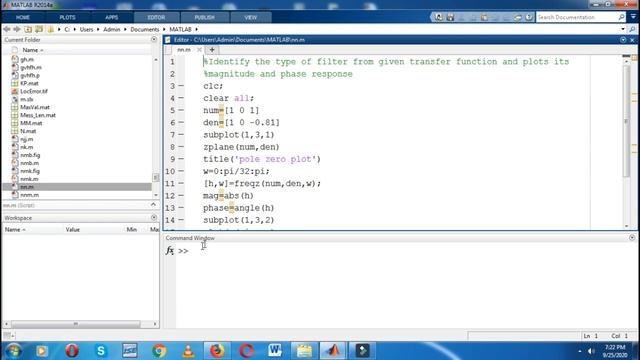640x360 pixels.
Task: Expand the address bar path dropdown
Action: [623, 29]
